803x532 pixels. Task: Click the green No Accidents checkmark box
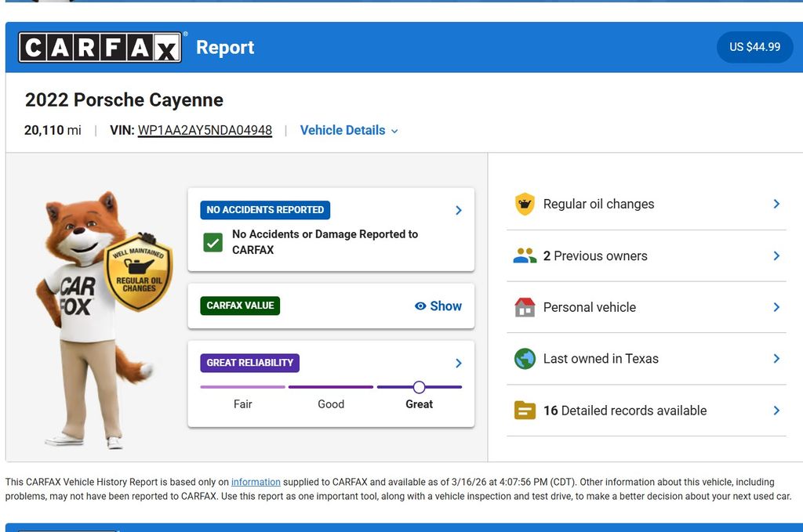pyautogui.click(x=213, y=242)
